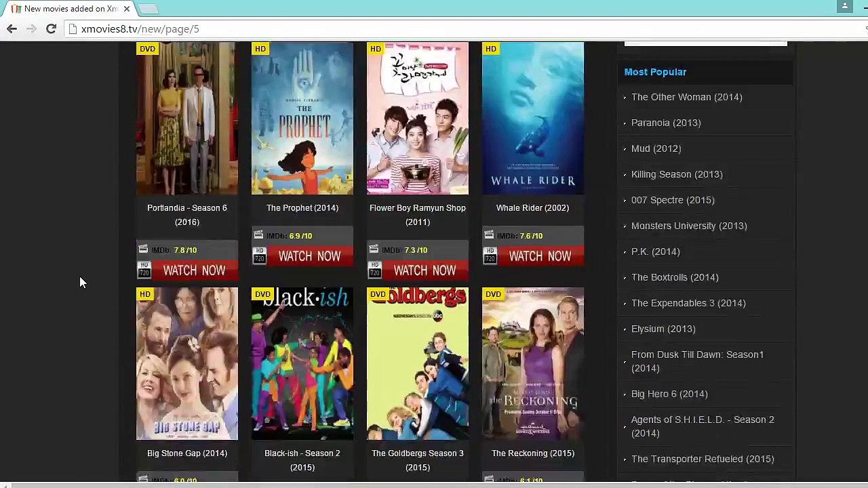
Task: Click Watch Now for Flower Boy Ramyun Shop
Action: point(425,270)
